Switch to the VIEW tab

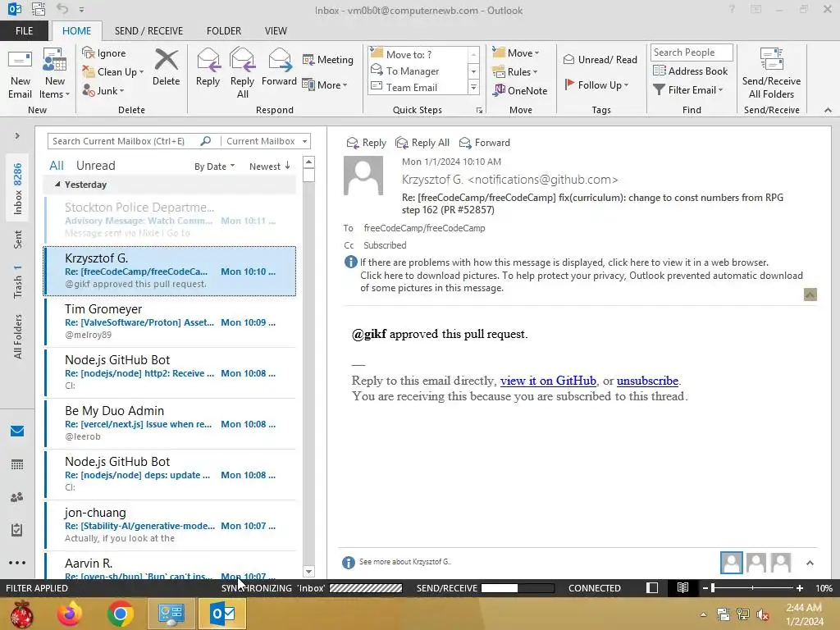coord(276,31)
